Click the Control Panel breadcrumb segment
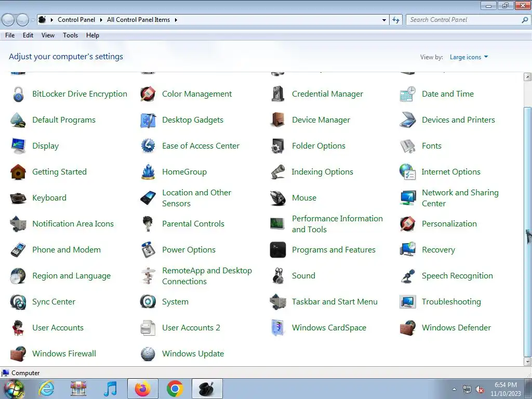 tap(76, 20)
